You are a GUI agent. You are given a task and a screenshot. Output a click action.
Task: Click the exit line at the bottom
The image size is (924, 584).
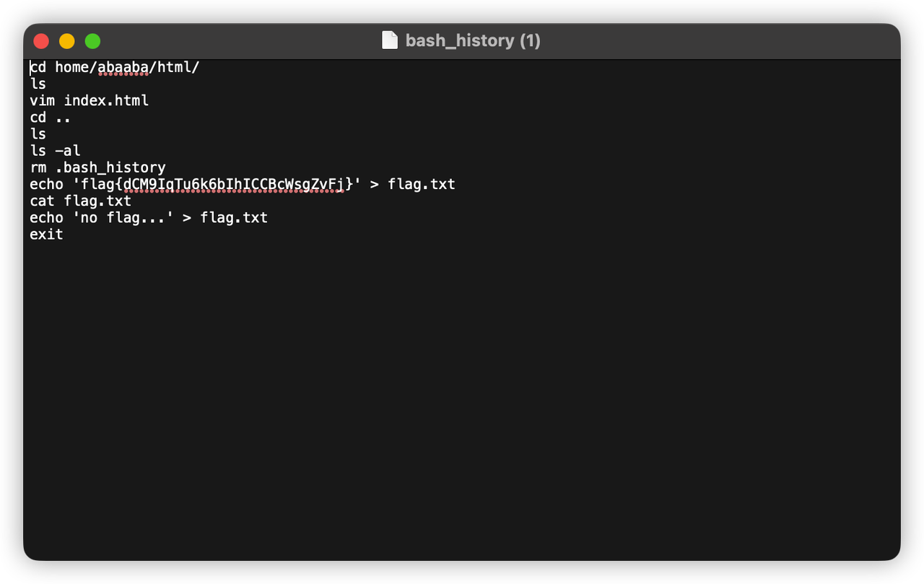[45, 234]
